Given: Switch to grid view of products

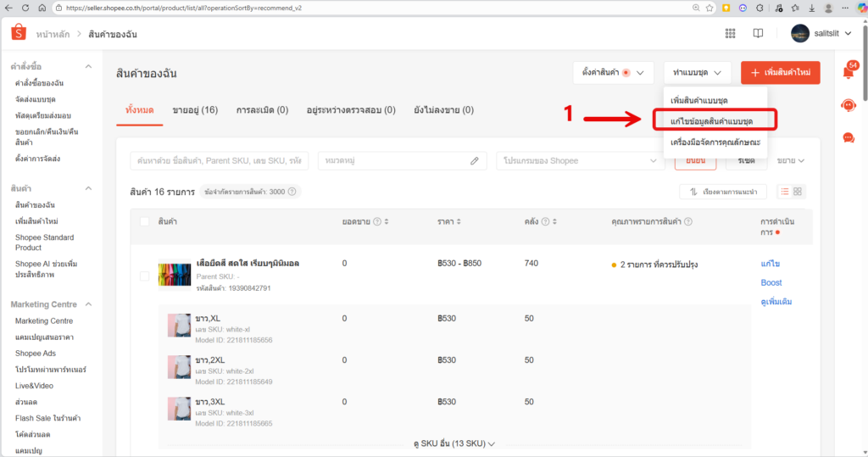Looking at the screenshot, I should [798, 192].
